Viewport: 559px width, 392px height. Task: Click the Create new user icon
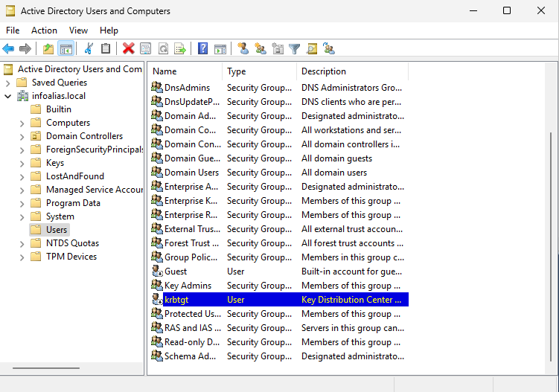(243, 49)
